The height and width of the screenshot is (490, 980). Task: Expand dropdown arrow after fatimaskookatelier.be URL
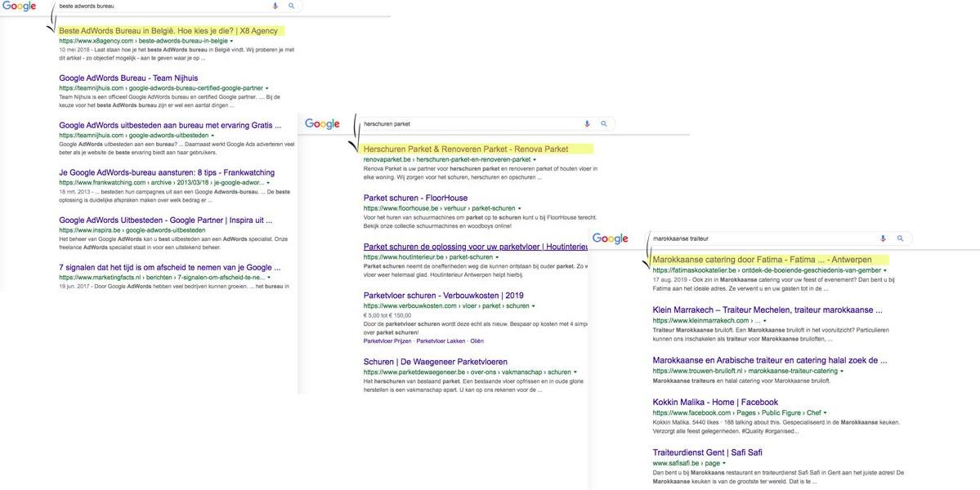coord(885,270)
